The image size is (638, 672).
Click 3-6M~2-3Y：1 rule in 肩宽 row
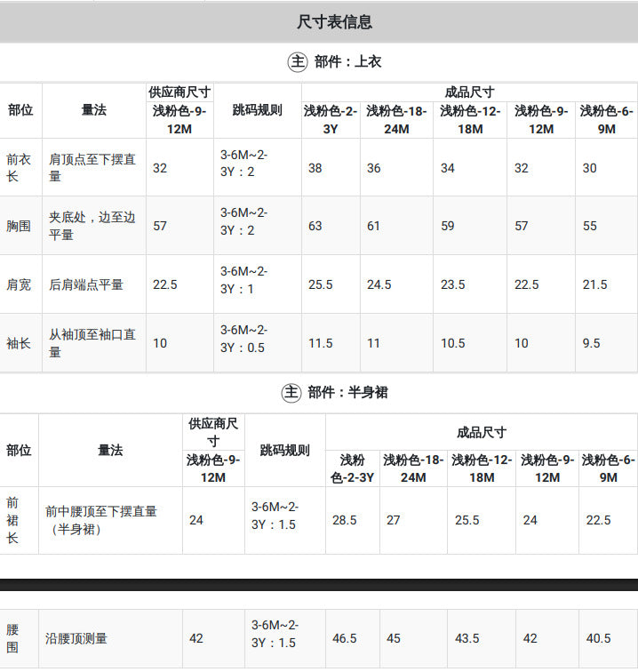tap(243, 280)
